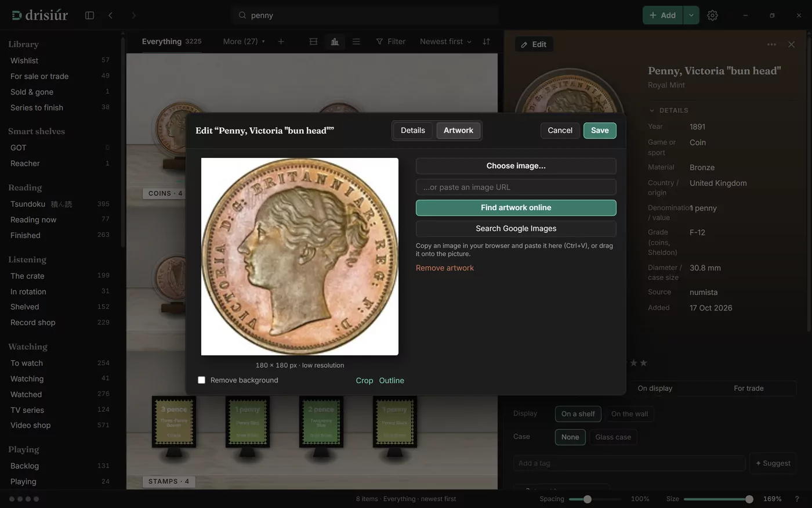Viewport: 812px width, 508px height.
Task: Click the drisiúr app logo
Action: [x=40, y=15]
